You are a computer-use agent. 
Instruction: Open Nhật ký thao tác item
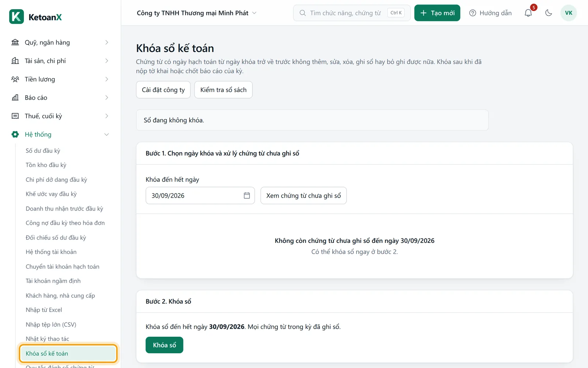[47, 339]
